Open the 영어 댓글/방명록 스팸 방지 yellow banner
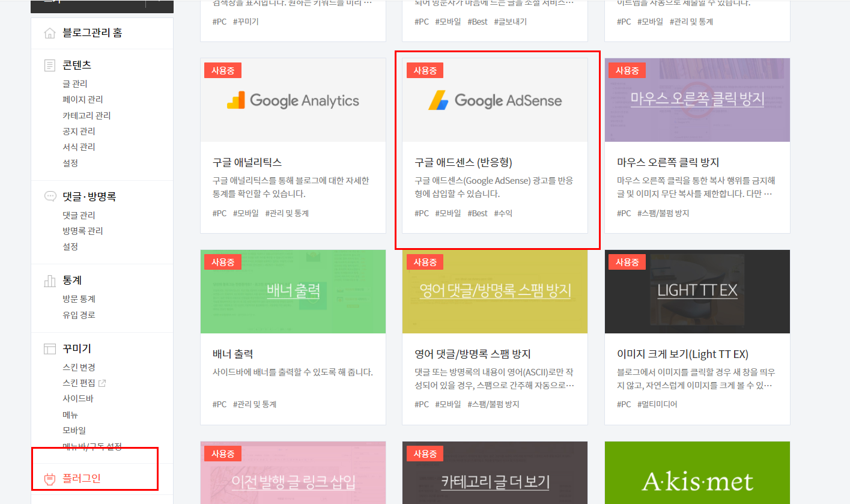The height and width of the screenshot is (504, 850). (495, 291)
